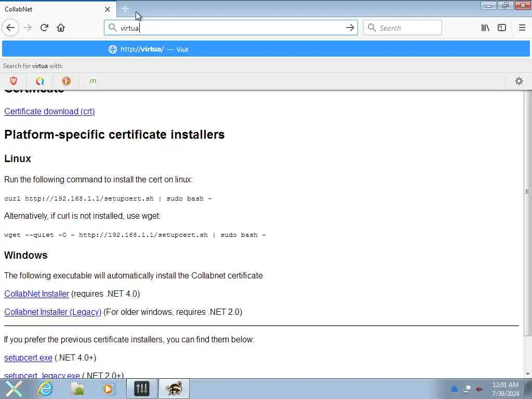532x399 pixels.
Task: Click the go arrow in the address bar
Action: coord(350,28)
